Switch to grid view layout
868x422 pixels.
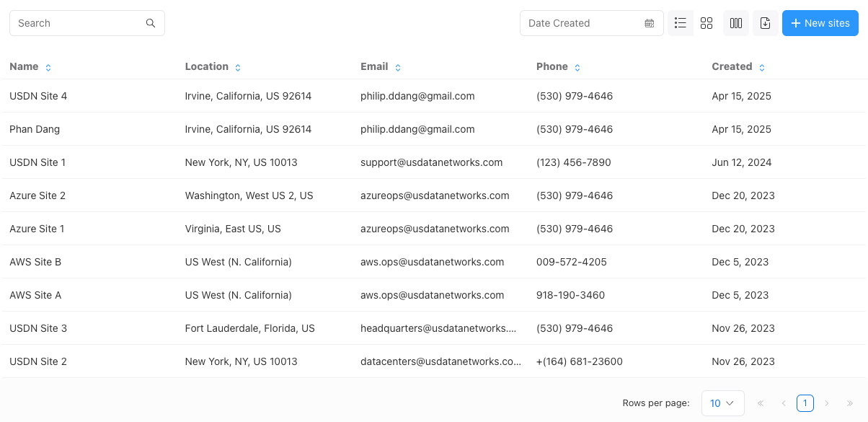(x=707, y=22)
